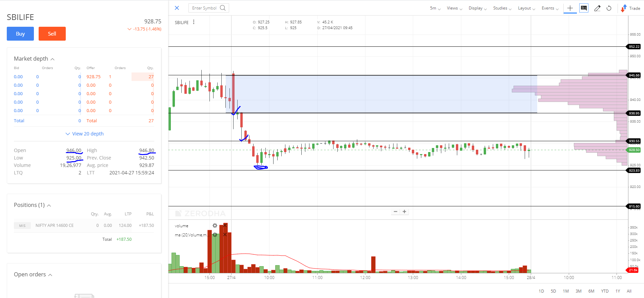Click the 952.22 price line label
This screenshot has height=298, width=644.
[633, 47]
